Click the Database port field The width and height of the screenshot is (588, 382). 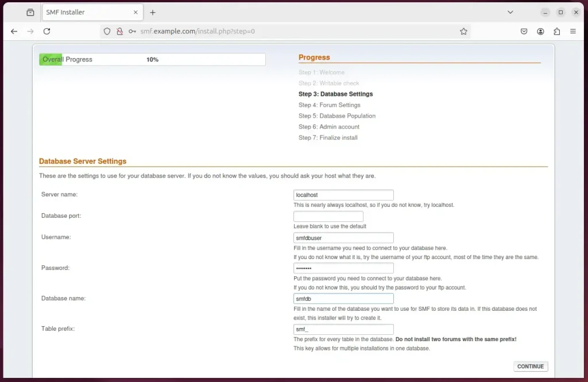[x=328, y=217]
